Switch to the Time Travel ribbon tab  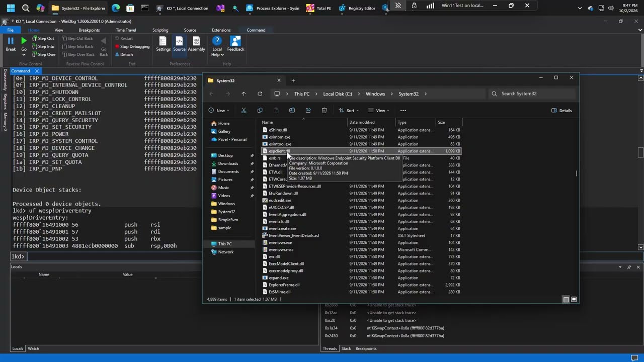[x=126, y=30]
